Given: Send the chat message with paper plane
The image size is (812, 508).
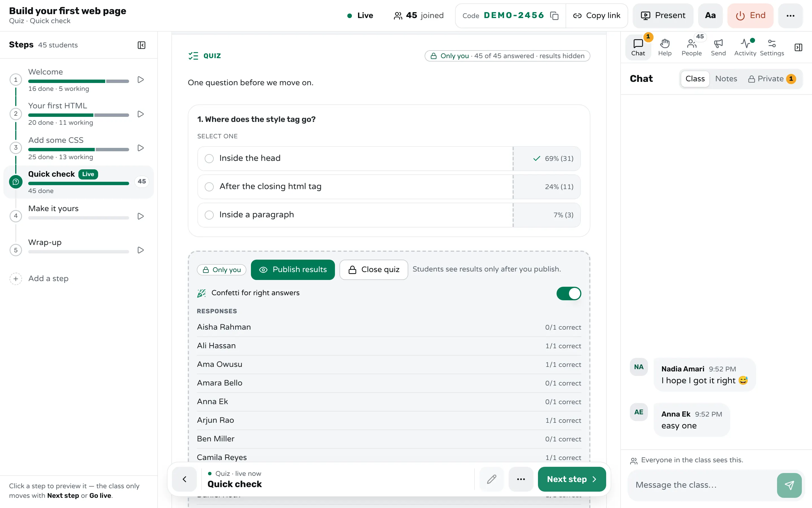Looking at the screenshot, I should click(789, 485).
